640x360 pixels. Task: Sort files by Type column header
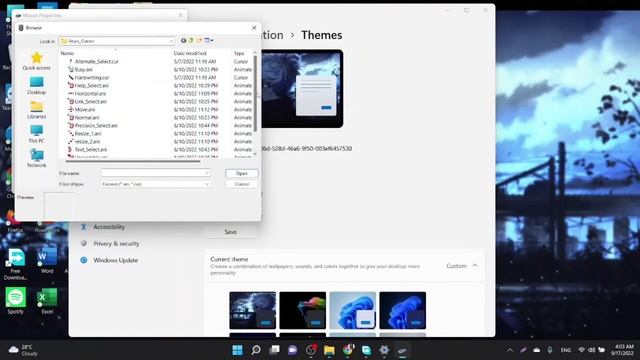(x=239, y=53)
